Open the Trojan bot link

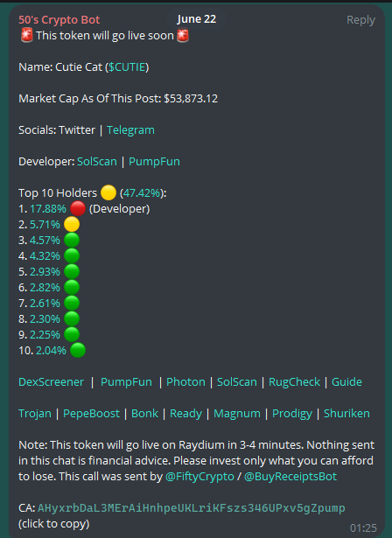pos(35,414)
